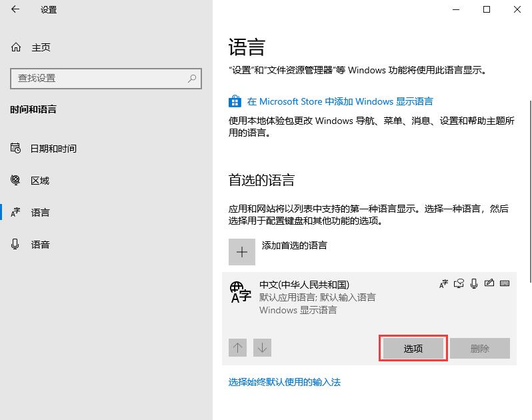Image resolution: width=532 pixels, height=420 pixels.
Task: Open the 主页 home page
Action: point(40,47)
